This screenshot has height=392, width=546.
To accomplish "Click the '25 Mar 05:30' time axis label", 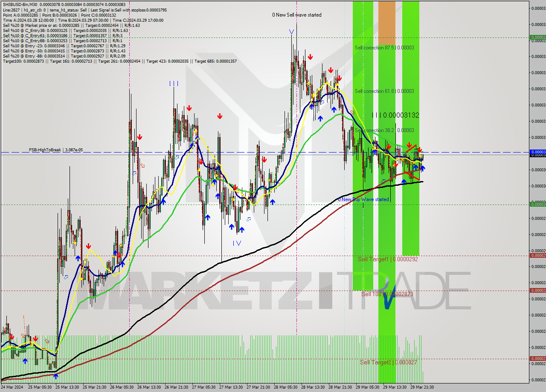I will pyautogui.click(x=40, y=387).
